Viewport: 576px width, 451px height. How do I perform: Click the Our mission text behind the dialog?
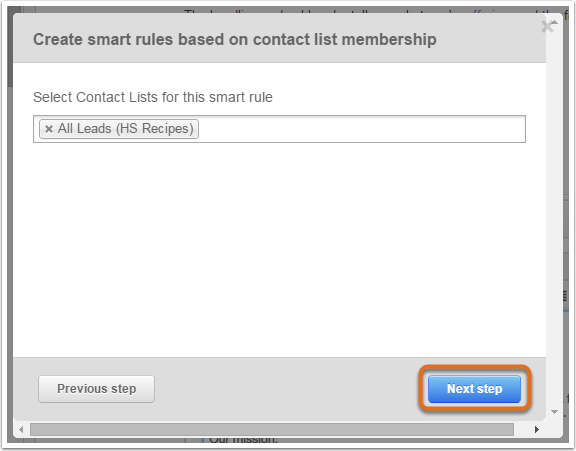click(243, 440)
